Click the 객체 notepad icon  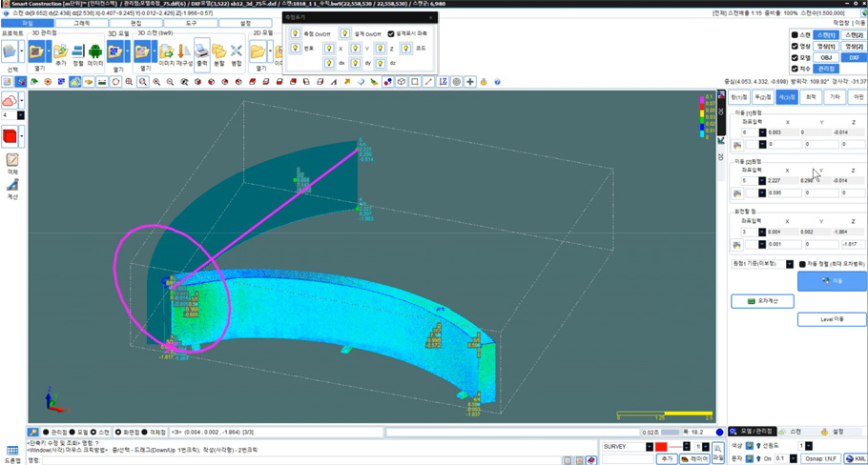(12, 160)
